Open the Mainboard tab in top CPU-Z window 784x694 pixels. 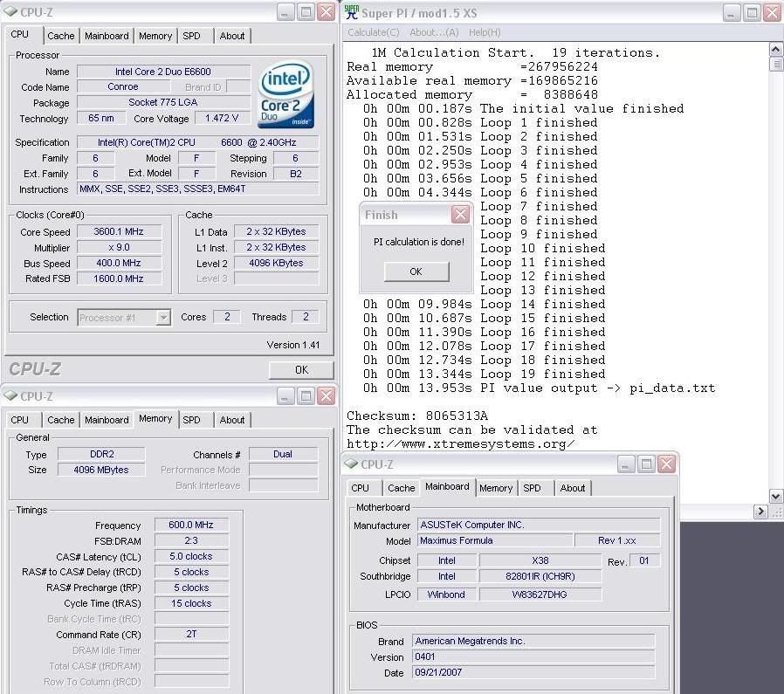[x=107, y=36]
